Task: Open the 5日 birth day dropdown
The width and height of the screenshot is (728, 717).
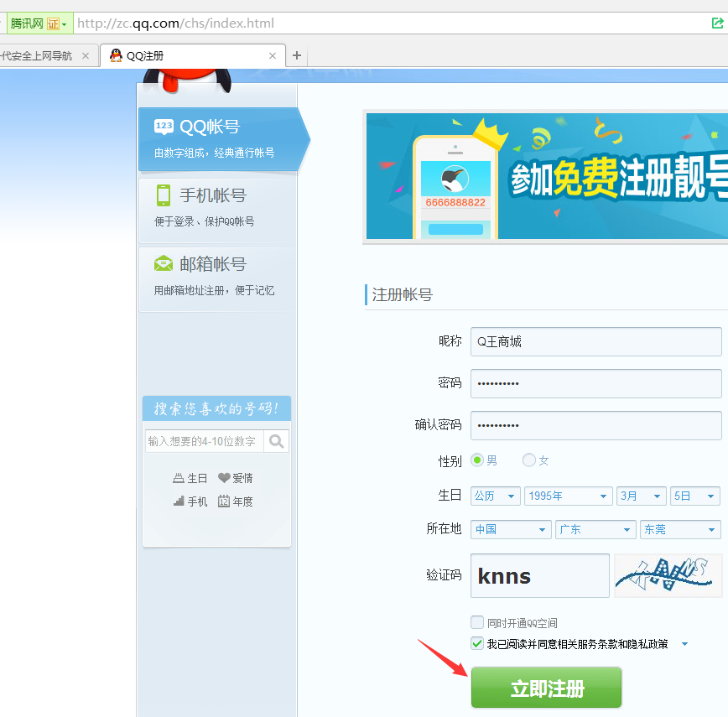Action: (x=695, y=496)
